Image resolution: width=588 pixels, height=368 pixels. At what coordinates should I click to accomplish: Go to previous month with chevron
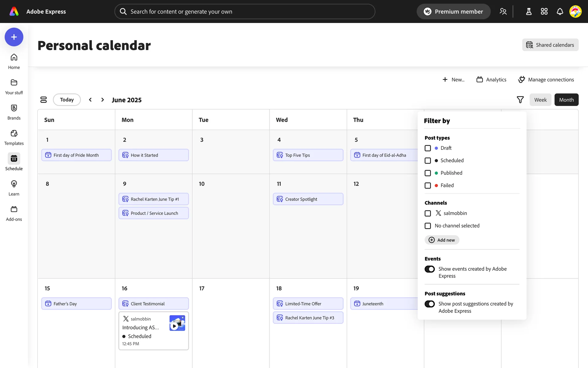pos(90,100)
